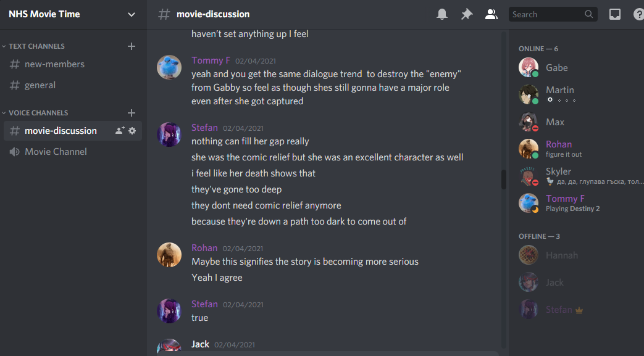This screenshot has width=644, height=356.
Task: Open the inbox icon
Action: click(x=615, y=14)
